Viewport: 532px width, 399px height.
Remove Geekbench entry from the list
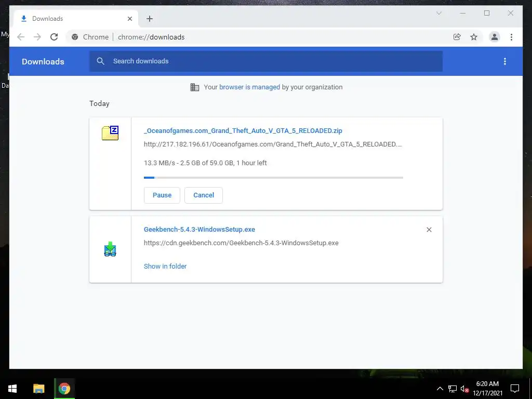click(x=429, y=230)
